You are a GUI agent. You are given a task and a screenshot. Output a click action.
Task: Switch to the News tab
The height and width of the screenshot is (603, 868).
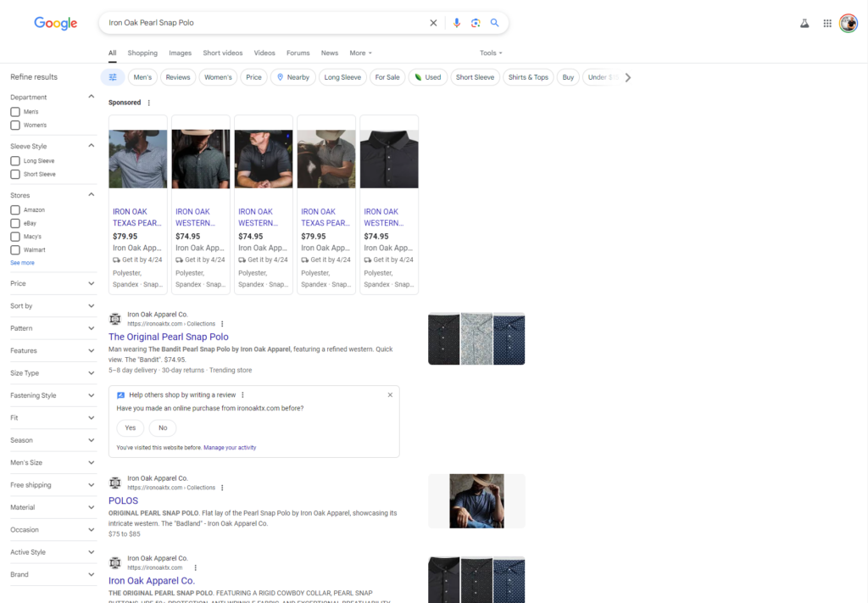tap(330, 53)
